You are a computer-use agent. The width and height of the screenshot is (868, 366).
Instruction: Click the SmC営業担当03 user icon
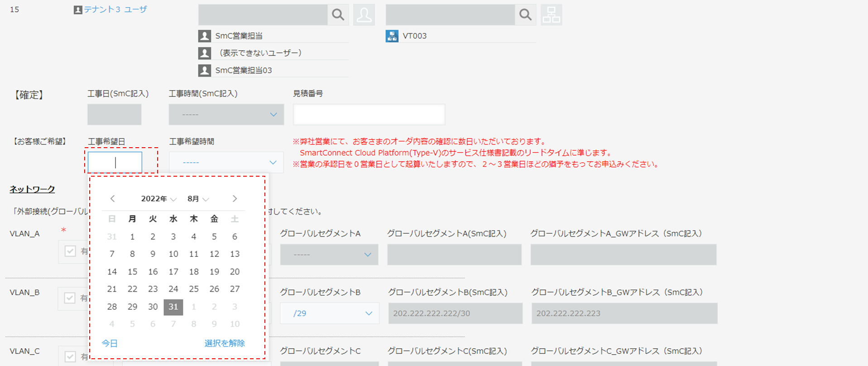click(205, 70)
